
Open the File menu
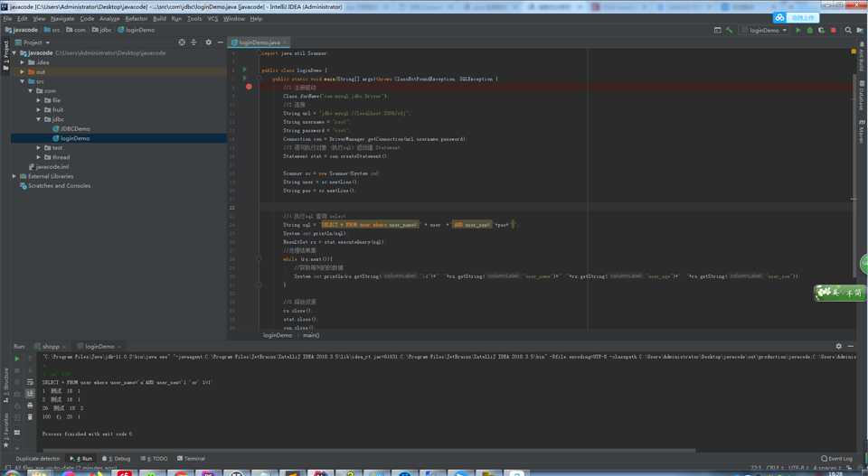7,19
